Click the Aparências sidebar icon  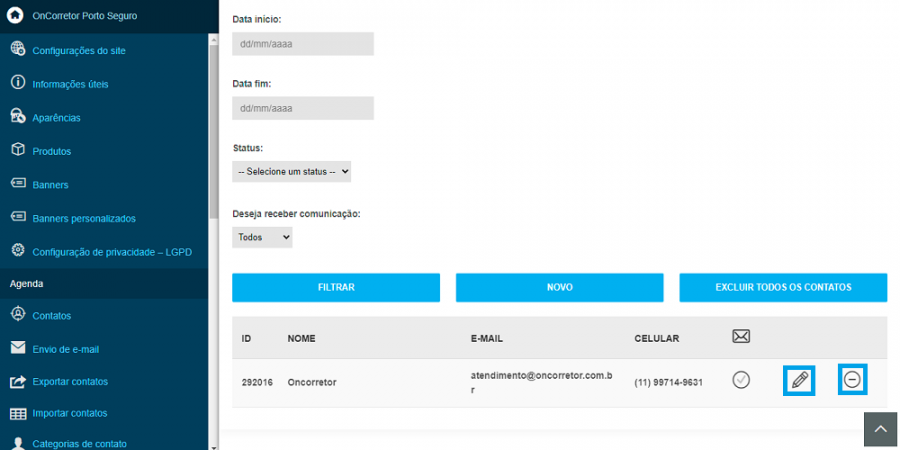(x=18, y=117)
